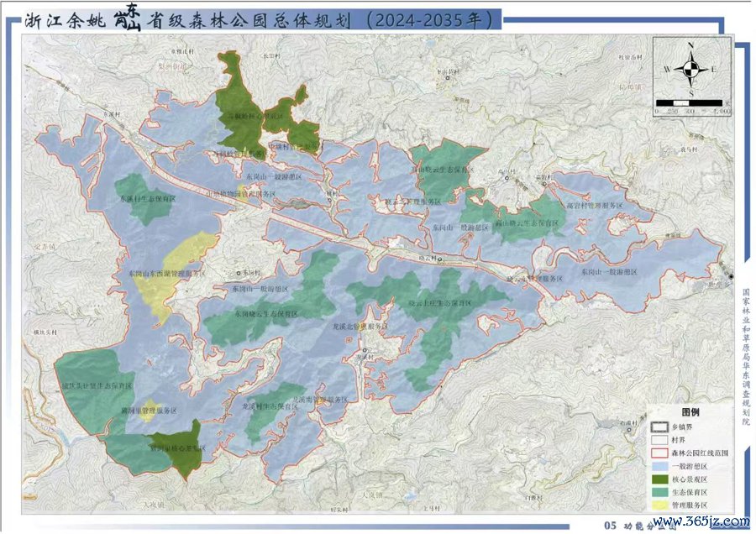The width and height of the screenshot is (756, 534).
Task: Click the 龙溪南管理服务区 label
Action: [x=320, y=400]
